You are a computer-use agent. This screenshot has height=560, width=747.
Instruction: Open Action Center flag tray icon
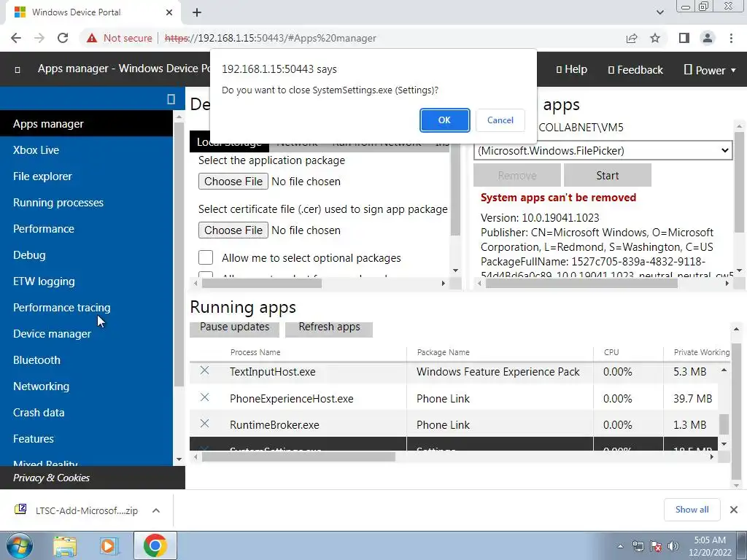click(x=656, y=546)
